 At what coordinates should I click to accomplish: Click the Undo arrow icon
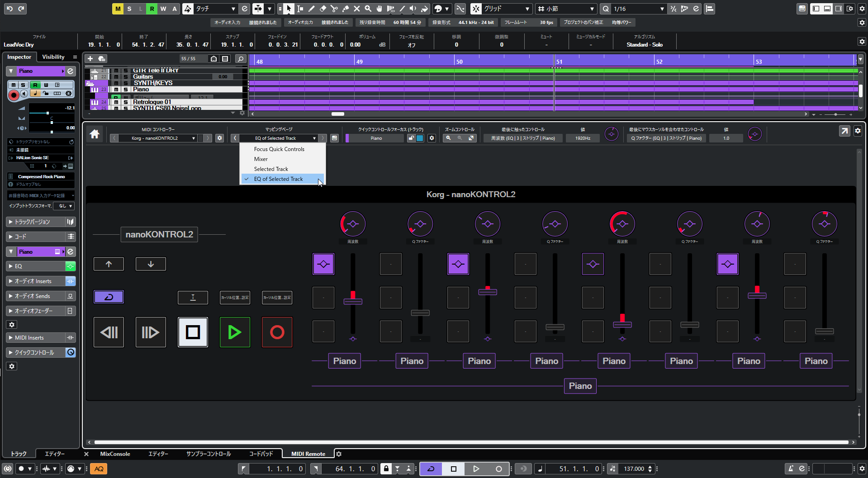coord(9,9)
